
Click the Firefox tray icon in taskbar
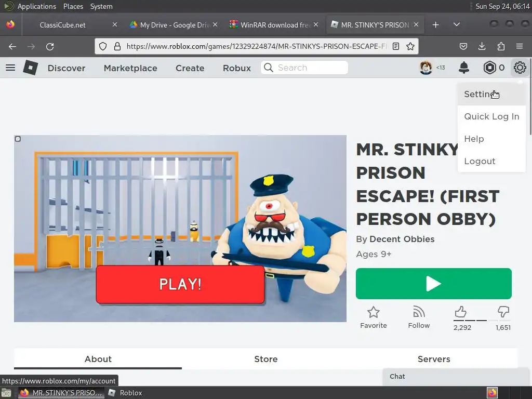(x=492, y=393)
